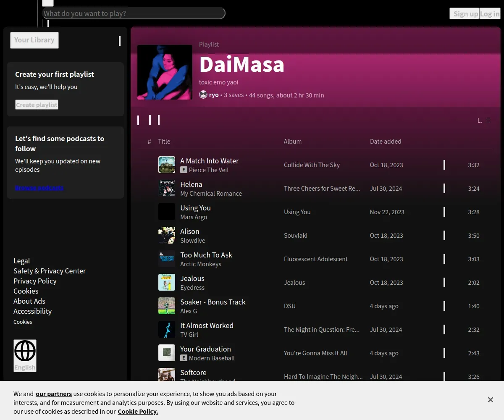Open artist Arctic Monkeys
This screenshot has width=504, height=420.
click(201, 264)
